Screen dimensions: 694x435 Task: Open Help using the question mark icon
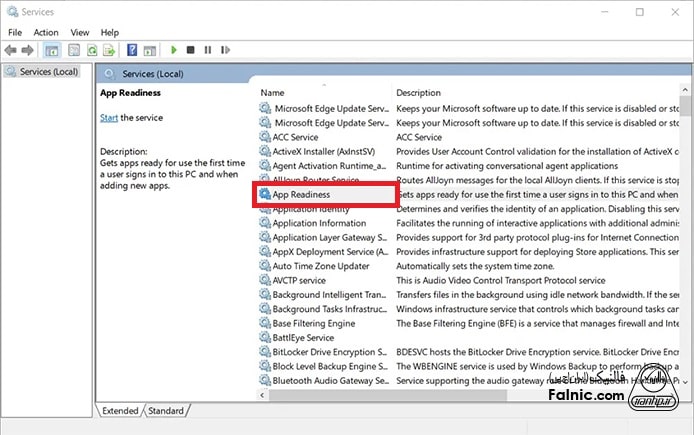point(131,50)
